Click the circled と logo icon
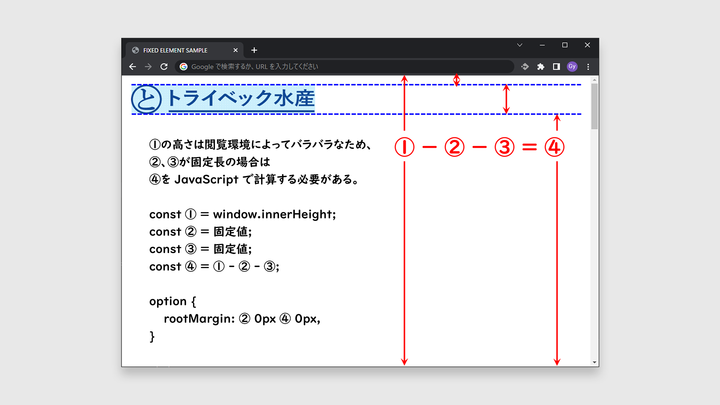This screenshot has height=405, width=720. [x=147, y=99]
